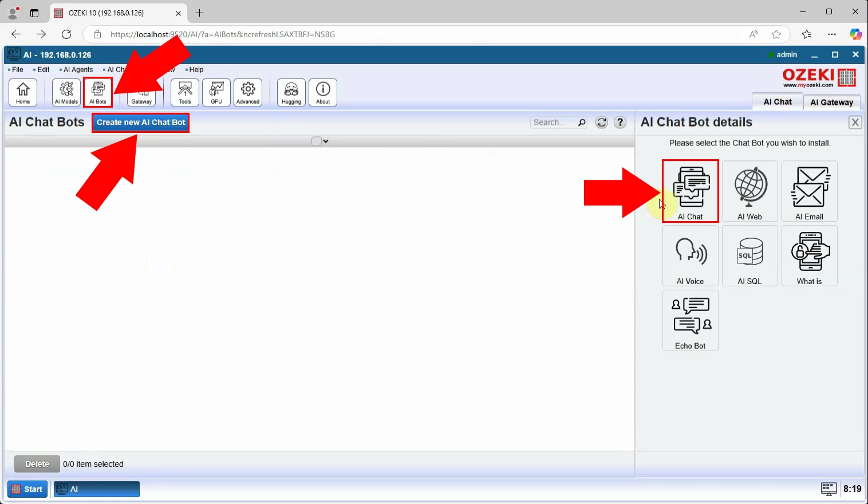868x504 pixels.
Task: Toggle the select-all checkbox in list header
Action: 316,141
